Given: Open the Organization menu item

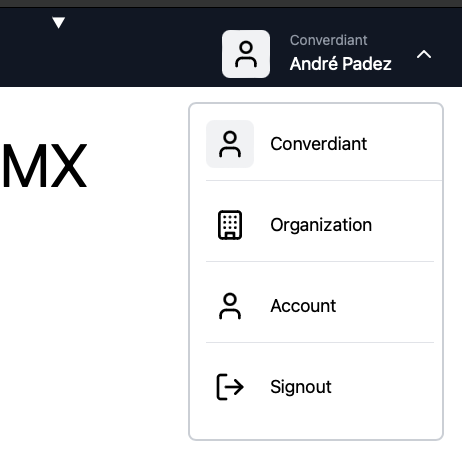Looking at the screenshot, I should coord(320,225).
